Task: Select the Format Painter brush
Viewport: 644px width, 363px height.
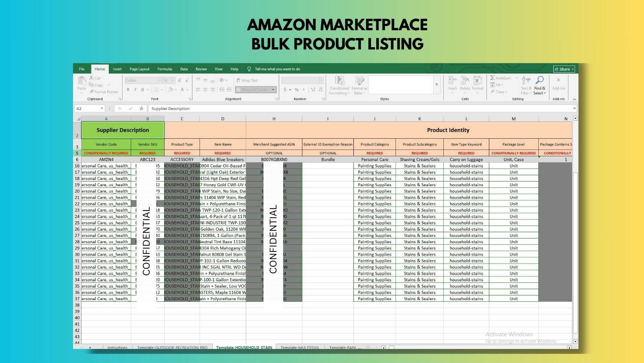Action: tap(91, 92)
